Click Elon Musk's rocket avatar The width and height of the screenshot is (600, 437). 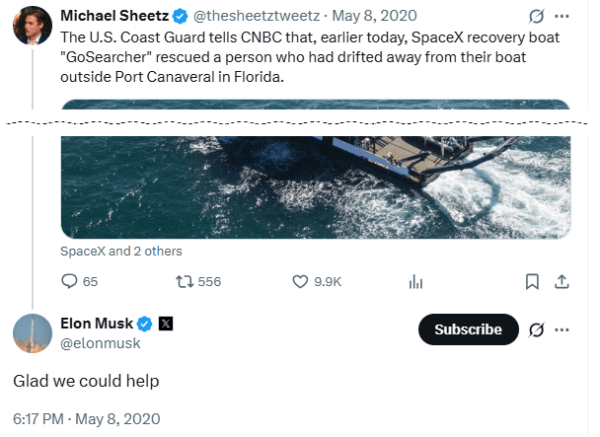coord(31,332)
